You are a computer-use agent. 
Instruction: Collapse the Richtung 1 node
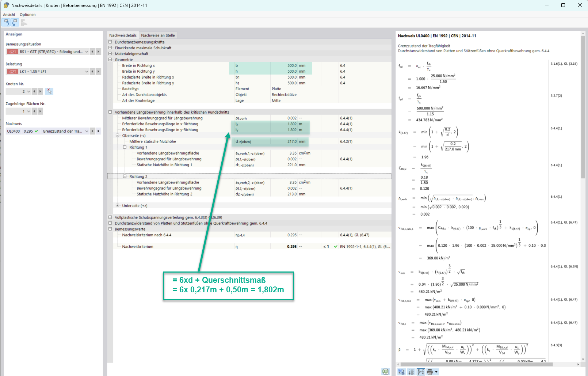tap(125, 147)
